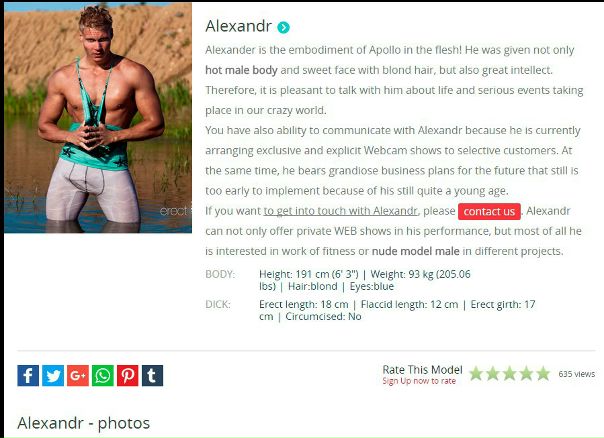Open the Alexandr profile photo

(x=98, y=117)
